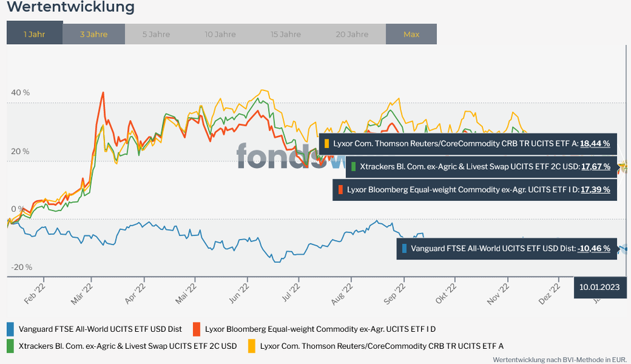Viewport: 631px width, 364px height.
Task: Toggle Lyxor Bloomberg Equal-weight Commodity legend label
Action: pyautogui.click(x=320, y=329)
